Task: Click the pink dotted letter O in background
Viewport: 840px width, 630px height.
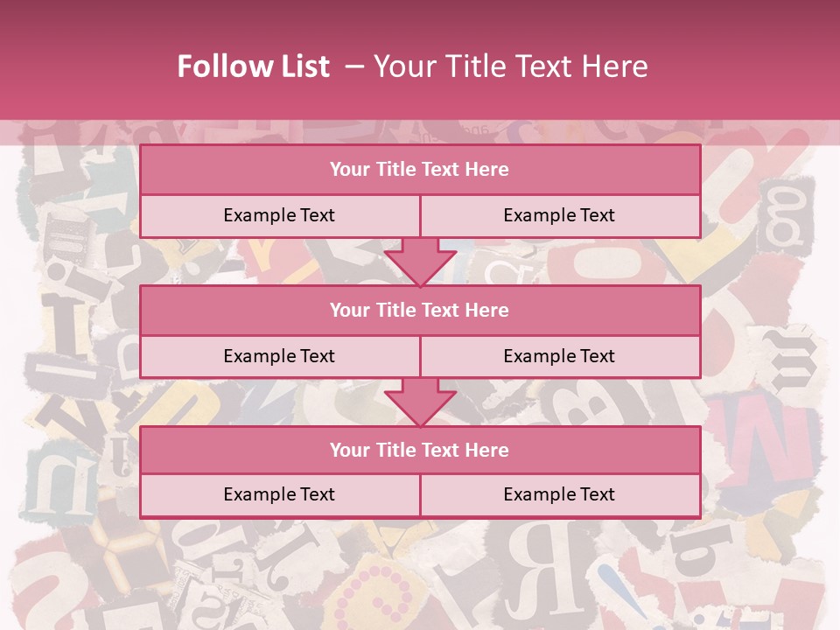Action: point(378,593)
